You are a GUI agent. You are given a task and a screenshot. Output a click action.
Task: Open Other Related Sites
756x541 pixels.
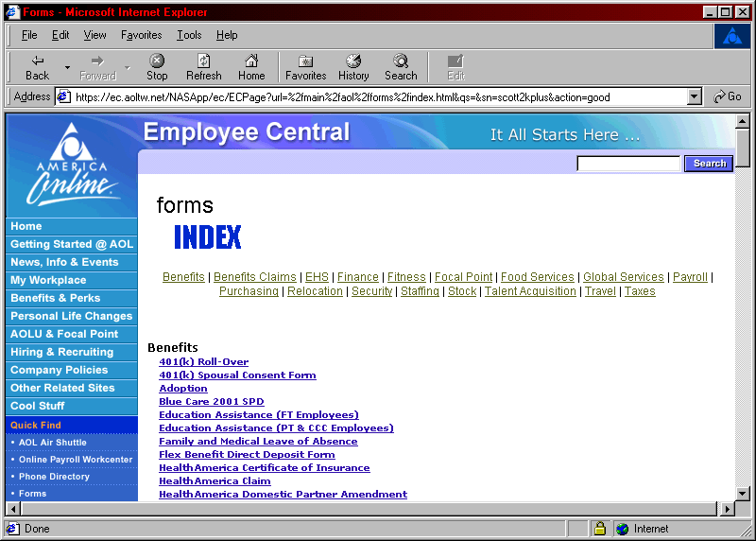pos(72,388)
